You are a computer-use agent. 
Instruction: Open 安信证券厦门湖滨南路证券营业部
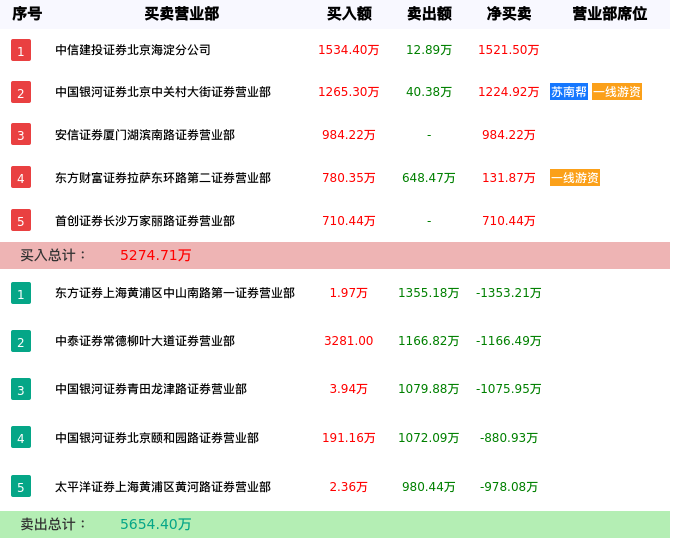[x=145, y=135]
